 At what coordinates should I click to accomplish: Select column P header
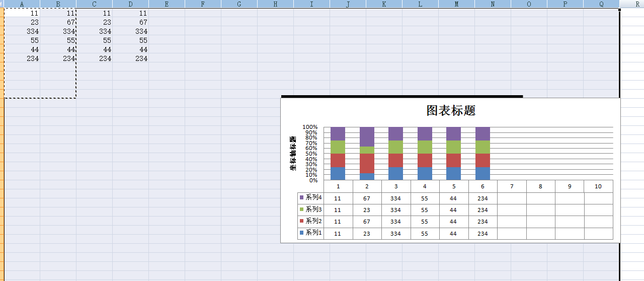tap(566, 4)
